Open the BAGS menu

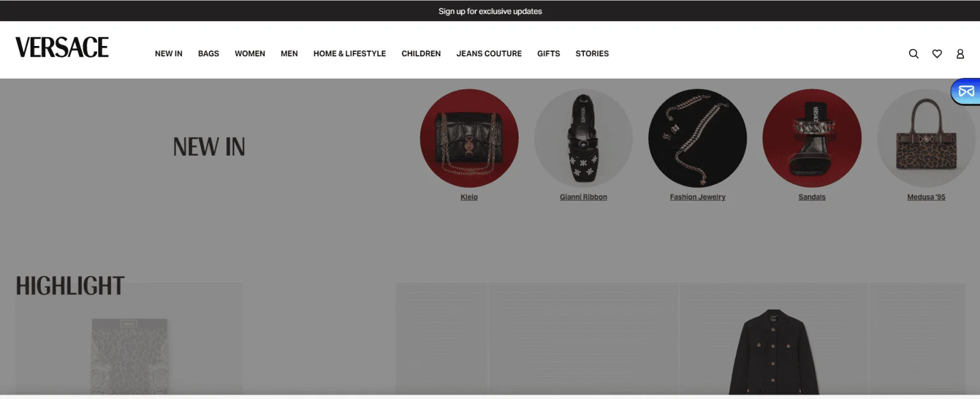(209, 54)
